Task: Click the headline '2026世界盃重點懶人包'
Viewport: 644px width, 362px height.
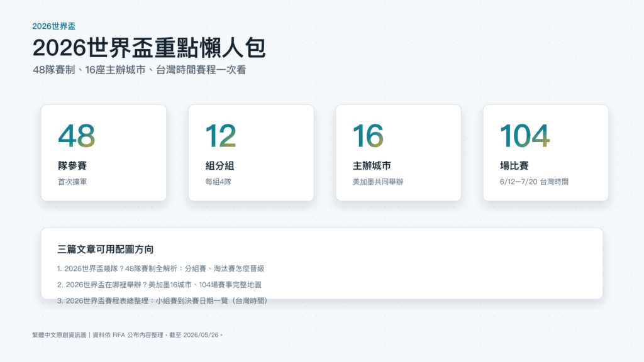Action: 149,48
